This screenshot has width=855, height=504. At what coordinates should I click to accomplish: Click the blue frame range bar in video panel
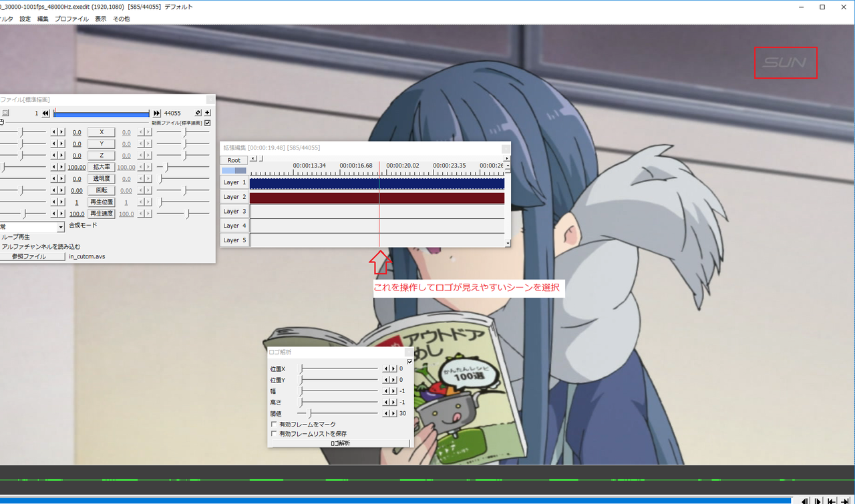pos(102,113)
